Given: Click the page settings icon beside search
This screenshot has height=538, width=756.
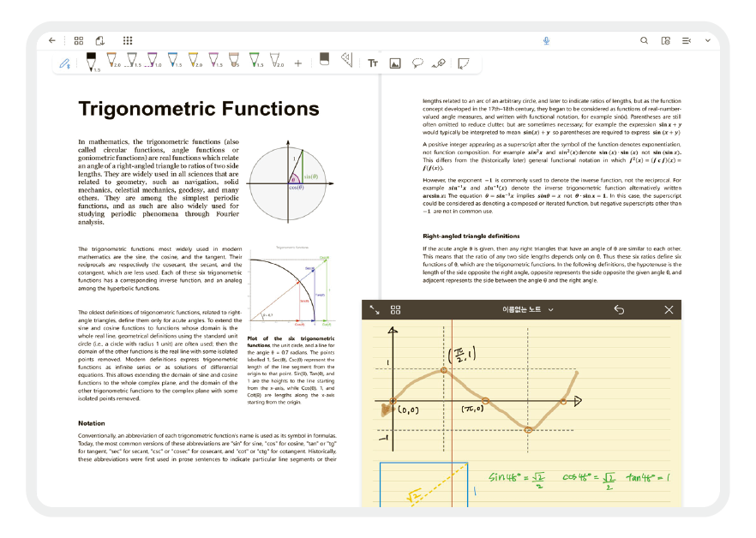Looking at the screenshot, I should point(665,40).
